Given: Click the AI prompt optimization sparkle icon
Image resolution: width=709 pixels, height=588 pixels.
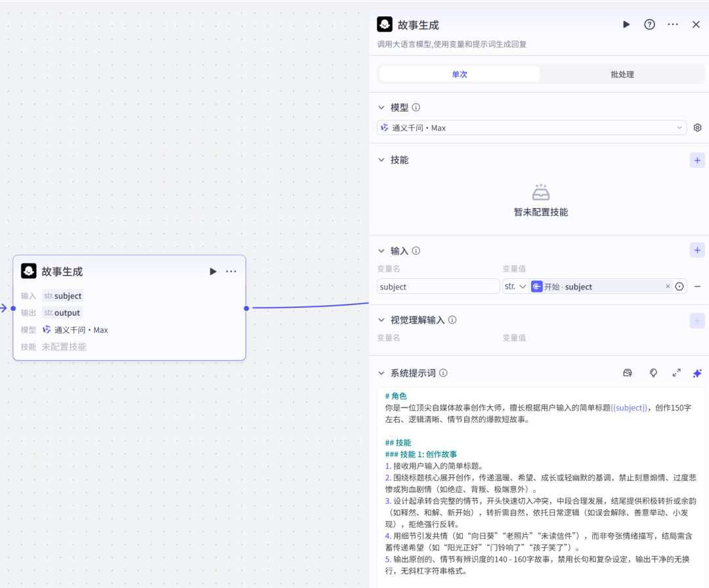Looking at the screenshot, I should click(697, 373).
